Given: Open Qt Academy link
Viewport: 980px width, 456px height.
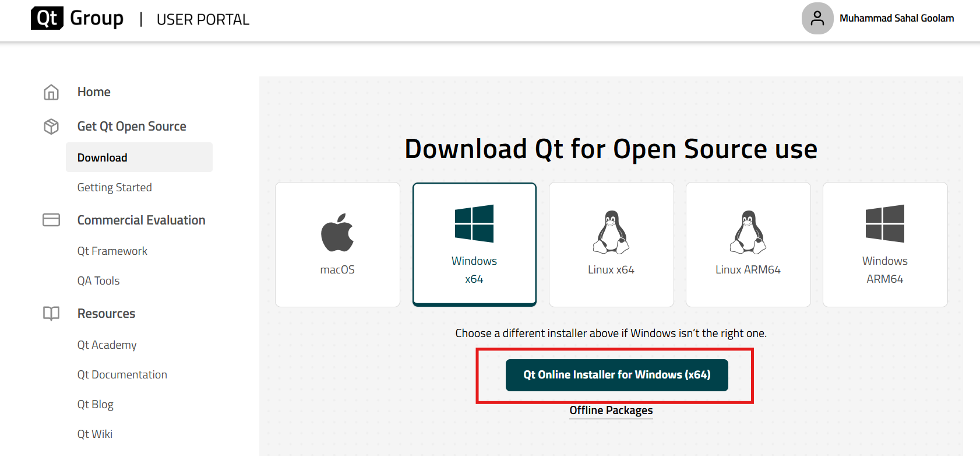Looking at the screenshot, I should tap(107, 345).
